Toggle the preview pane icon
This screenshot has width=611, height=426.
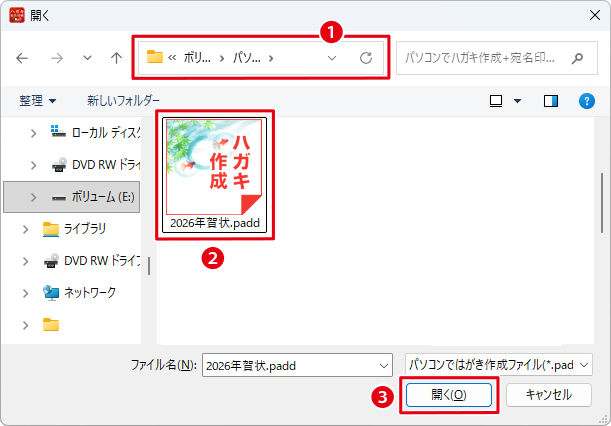[551, 101]
